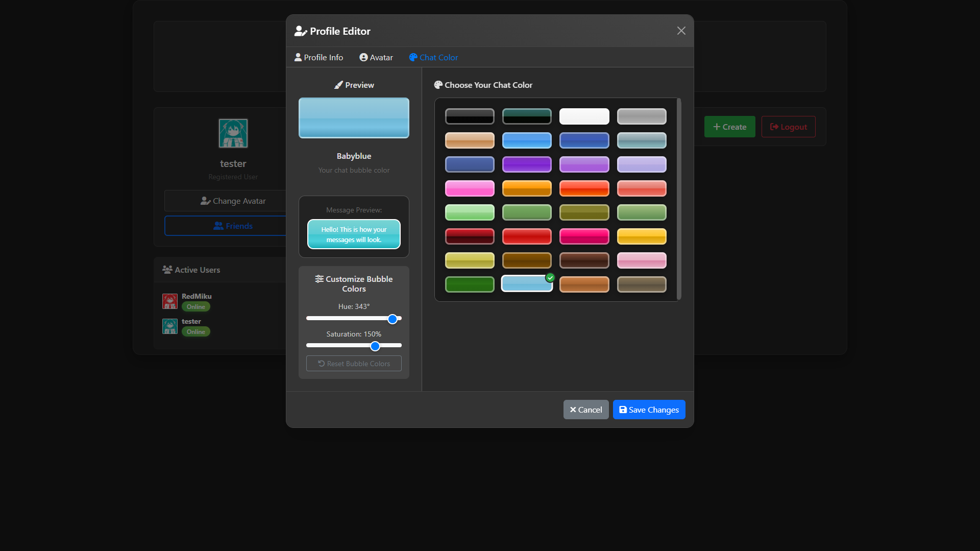
Task: Click RedMiku's avatar in Active Users
Action: pos(170,301)
